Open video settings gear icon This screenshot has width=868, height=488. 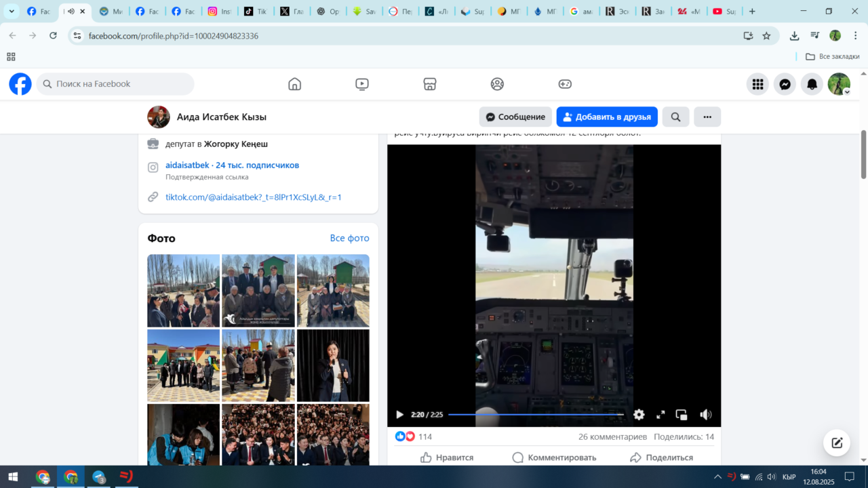click(x=639, y=415)
